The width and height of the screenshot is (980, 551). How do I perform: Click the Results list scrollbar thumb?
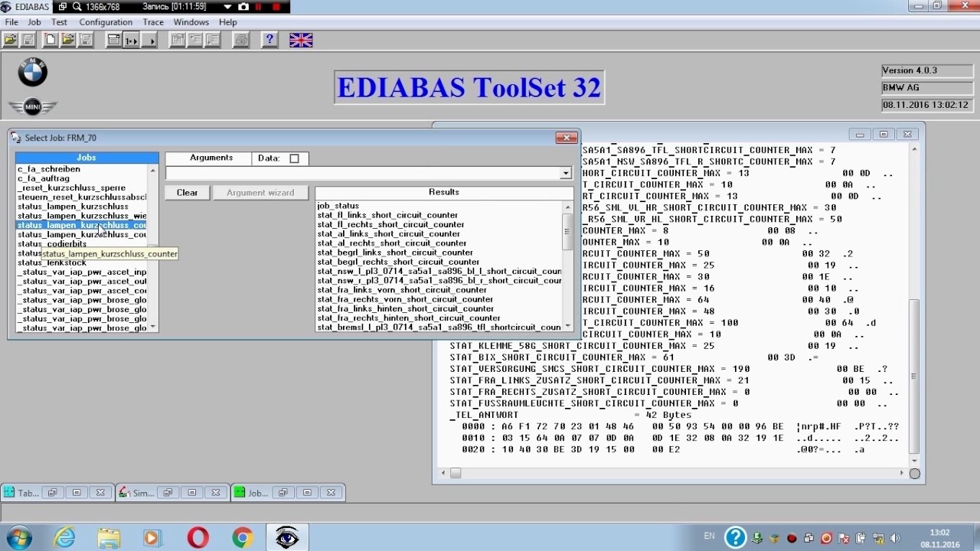coord(567,231)
